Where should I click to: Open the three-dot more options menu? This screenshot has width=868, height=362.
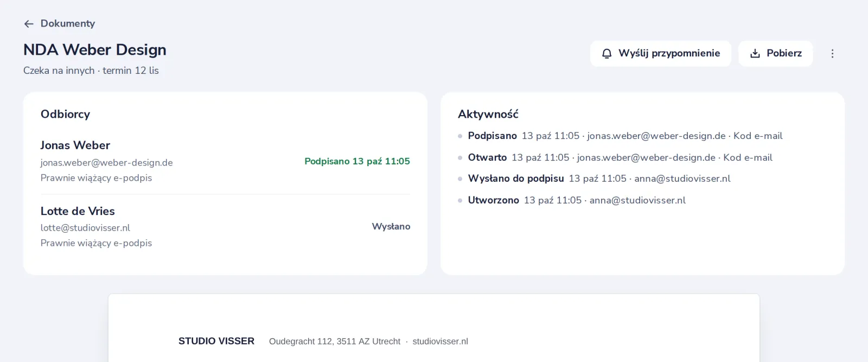pyautogui.click(x=832, y=53)
